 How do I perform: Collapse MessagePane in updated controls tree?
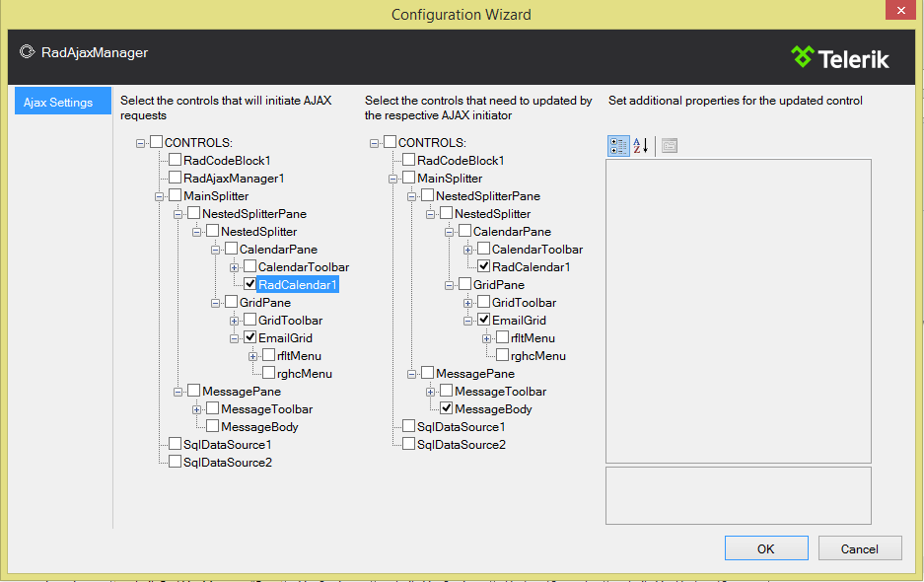point(412,374)
